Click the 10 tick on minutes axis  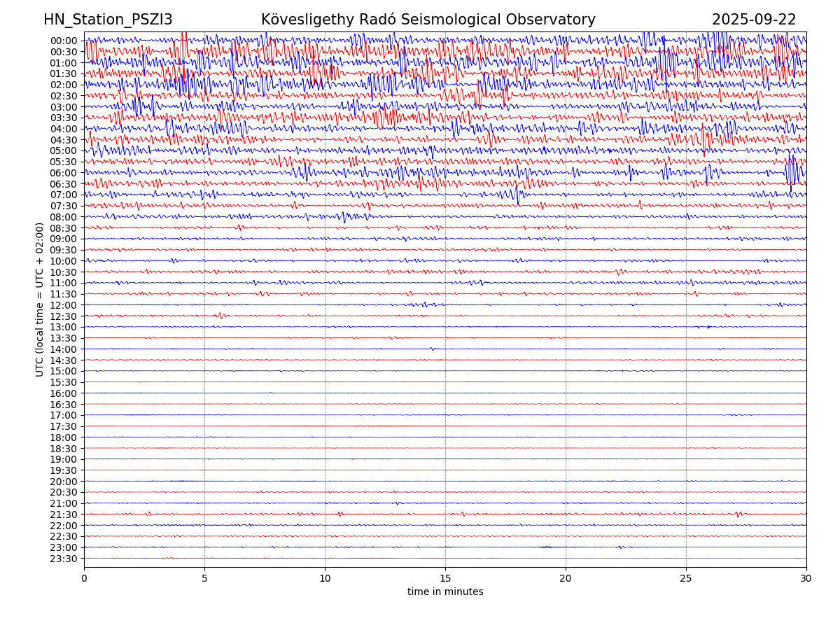325,579
